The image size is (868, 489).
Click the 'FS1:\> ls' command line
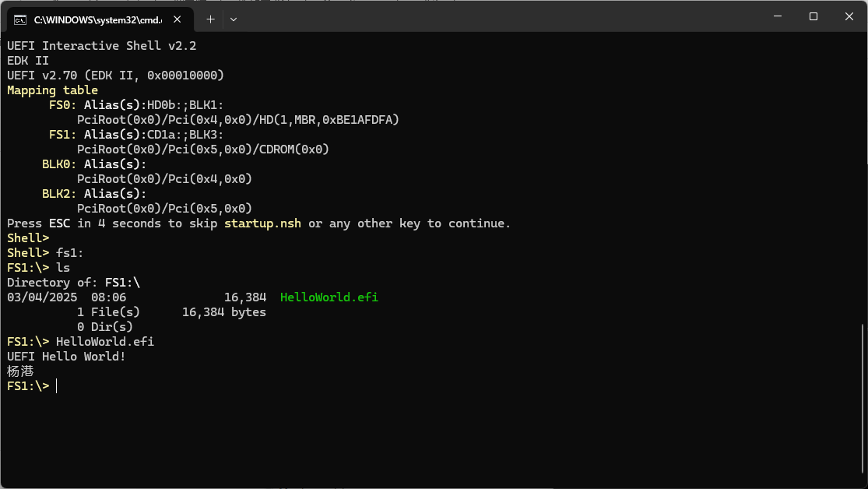click(x=39, y=268)
